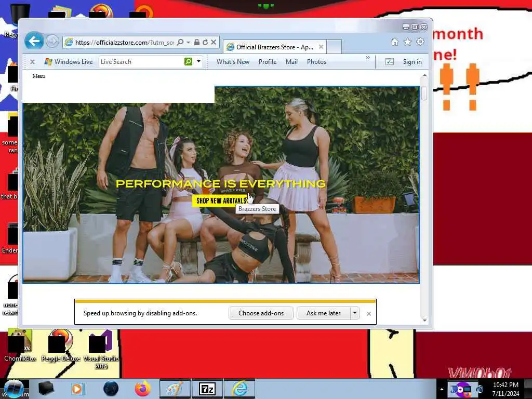The height and width of the screenshot is (399, 532).
Task: Click Sign in on Windows Live toolbar
Action: tap(412, 62)
